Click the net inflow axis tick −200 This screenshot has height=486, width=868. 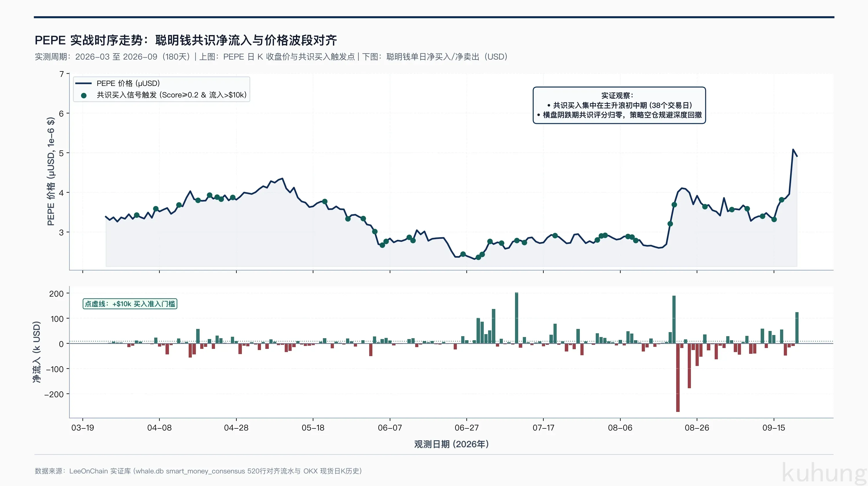coord(54,394)
